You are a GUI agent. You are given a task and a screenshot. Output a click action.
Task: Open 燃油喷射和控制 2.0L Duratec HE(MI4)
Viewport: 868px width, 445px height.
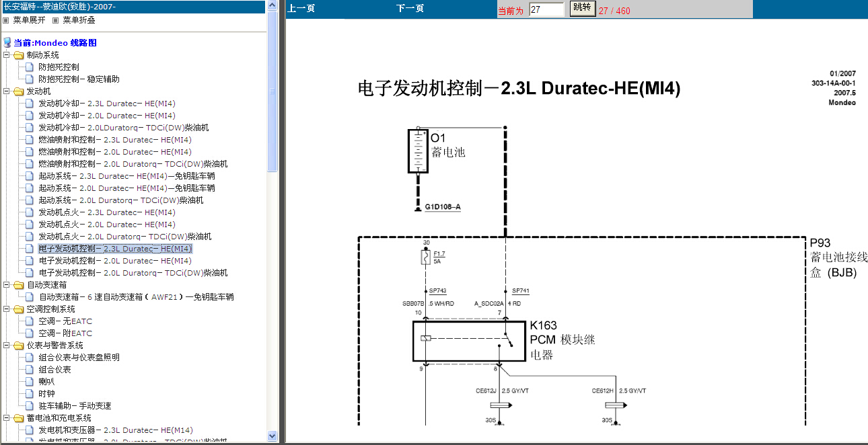tap(115, 152)
